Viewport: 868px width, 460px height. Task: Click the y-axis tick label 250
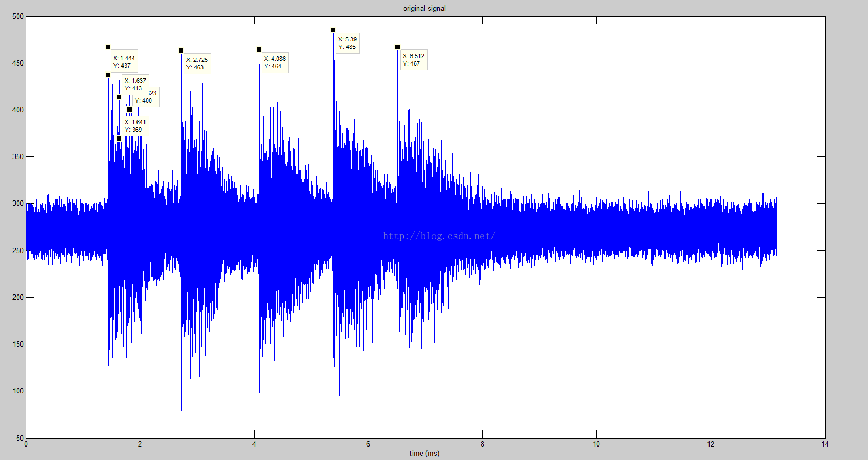(x=18, y=250)
